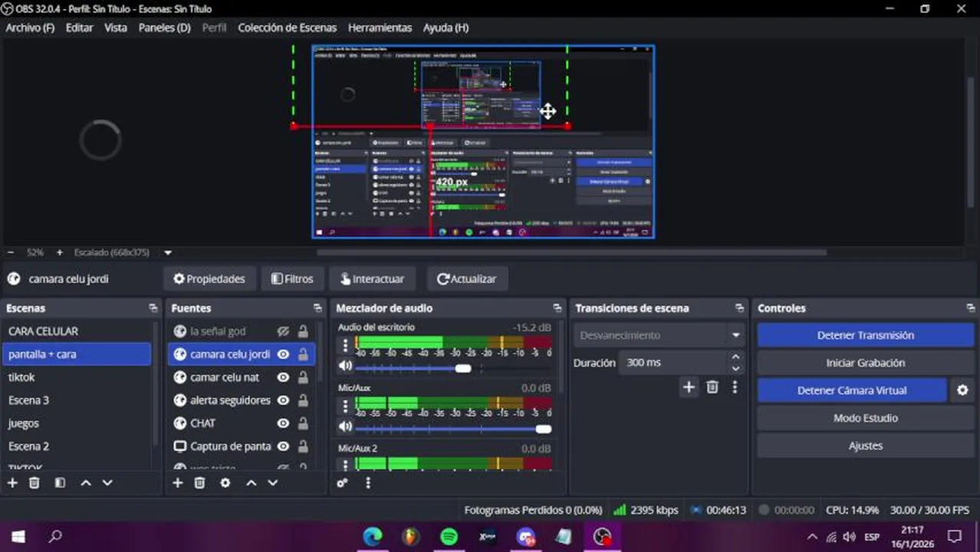The width and height of the screenshot is (980, 552).
Task: Stop the virtual camera with Detener Cámara Virtual
Action: coord(852,390)
